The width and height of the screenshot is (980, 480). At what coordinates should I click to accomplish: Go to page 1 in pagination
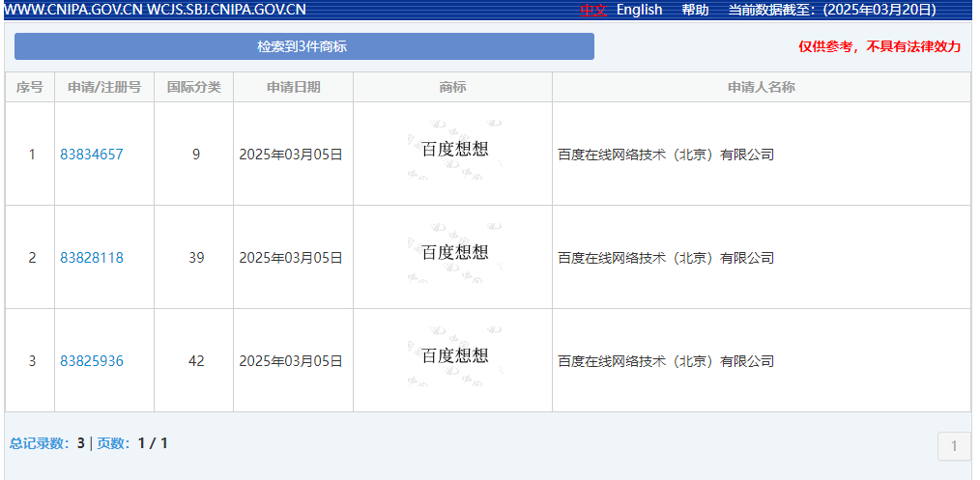tap(954, 446)
